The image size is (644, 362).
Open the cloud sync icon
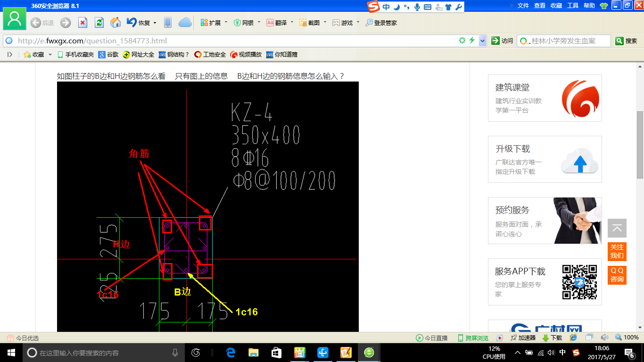click(185, 23)
